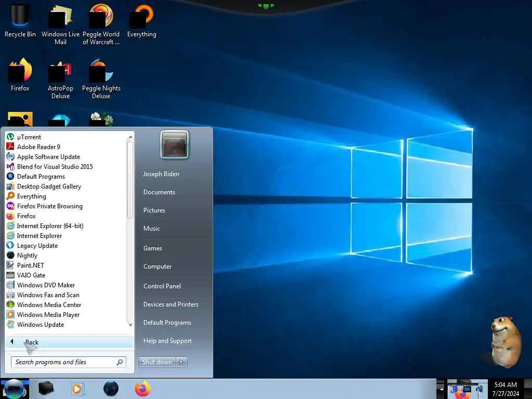Screen dimensions: 532x399
Task: Open Devices and Printers
Action: coord(171,304)
